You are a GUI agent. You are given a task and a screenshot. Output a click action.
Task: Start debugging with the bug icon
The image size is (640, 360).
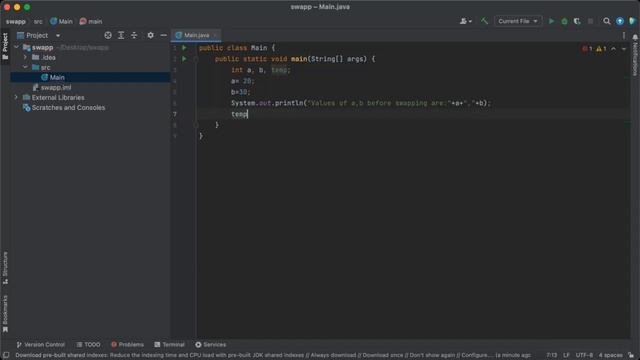coord(564,21)
